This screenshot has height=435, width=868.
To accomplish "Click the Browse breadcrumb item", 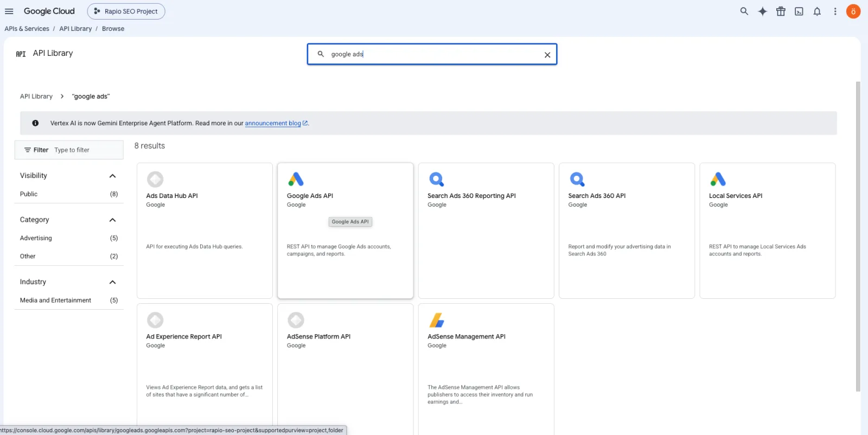I will click(x=113, y=29).
